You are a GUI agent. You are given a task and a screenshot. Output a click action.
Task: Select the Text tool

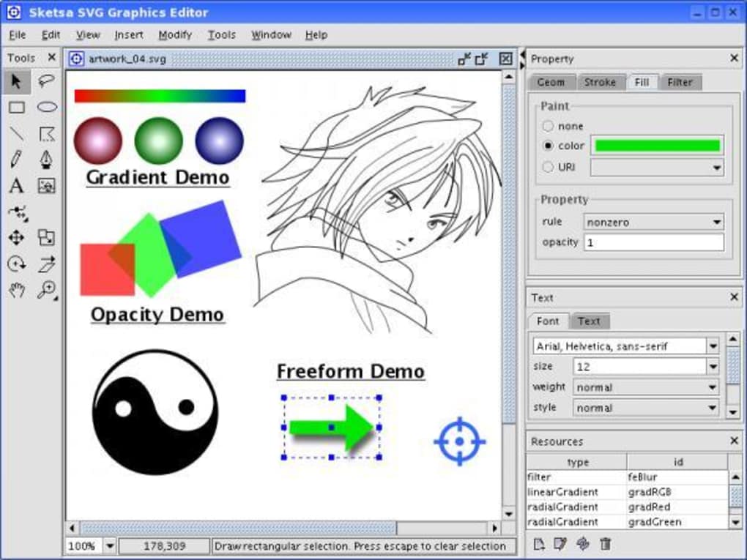[16, 186]
